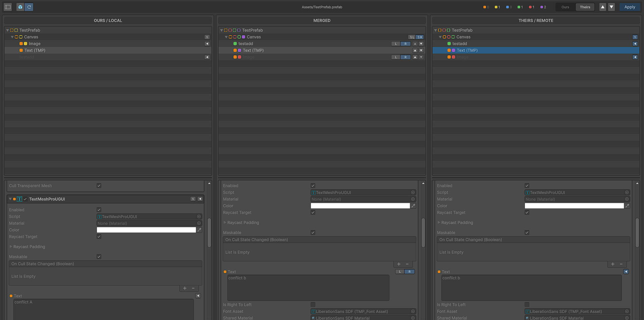
Task: Click the left-arrow icon on Theirs testadd row
Action: tap(635, 44)
